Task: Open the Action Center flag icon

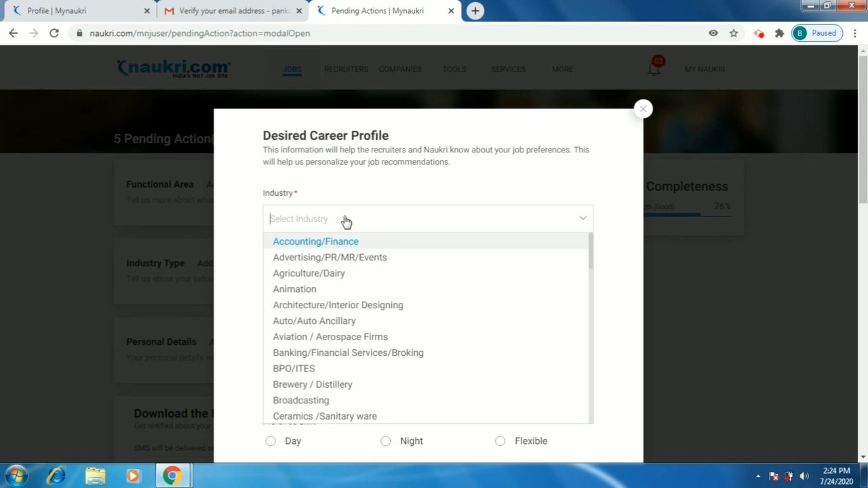Action: point(774,476)
